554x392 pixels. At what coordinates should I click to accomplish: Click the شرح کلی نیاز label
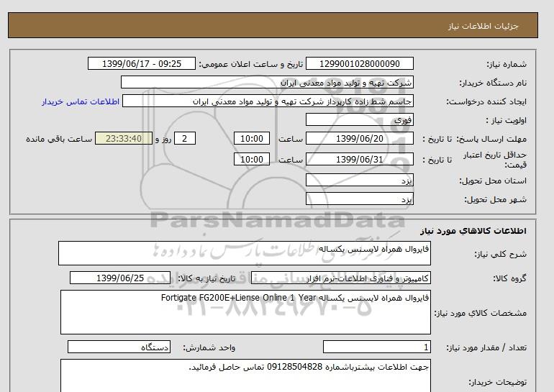(500, 254)
